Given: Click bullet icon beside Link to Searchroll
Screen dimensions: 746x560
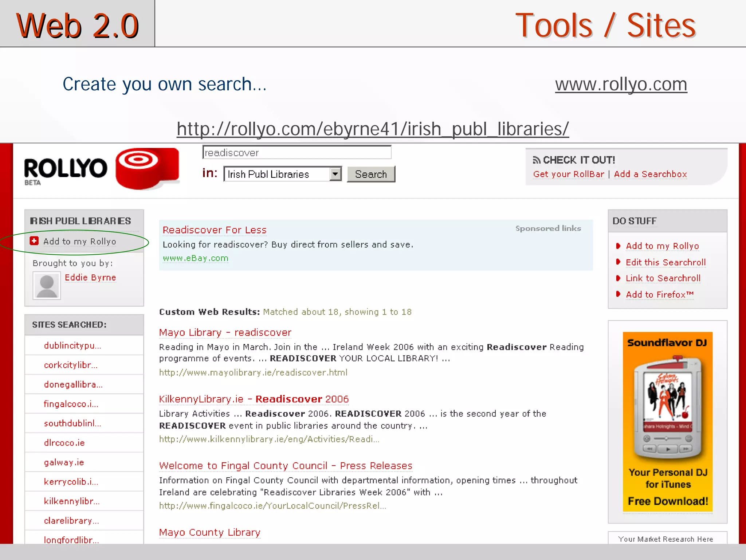Looking at the screenshot, I should pos(618,278).
